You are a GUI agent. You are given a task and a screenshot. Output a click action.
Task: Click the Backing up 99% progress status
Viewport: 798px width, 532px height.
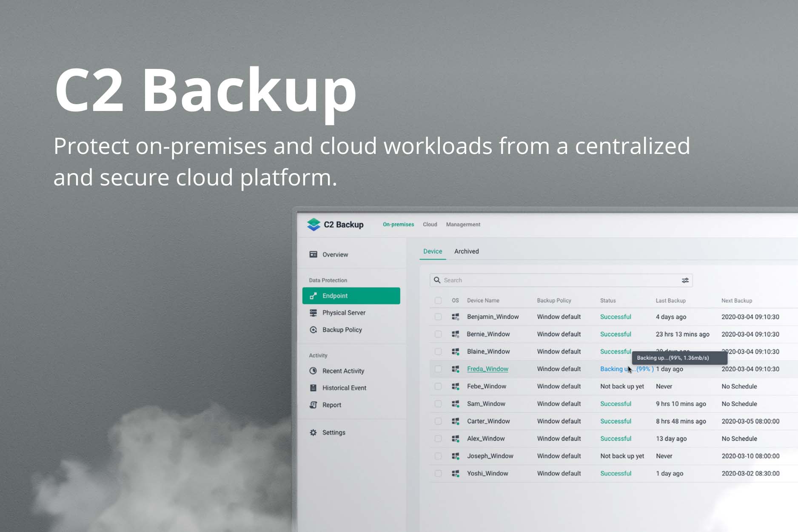coord(626,369)
